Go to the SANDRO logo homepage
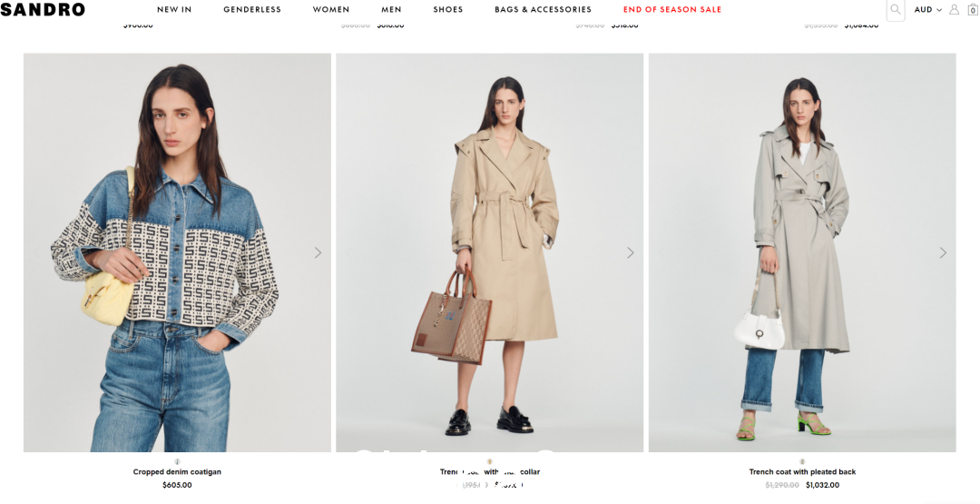 [x=43, y=9]
